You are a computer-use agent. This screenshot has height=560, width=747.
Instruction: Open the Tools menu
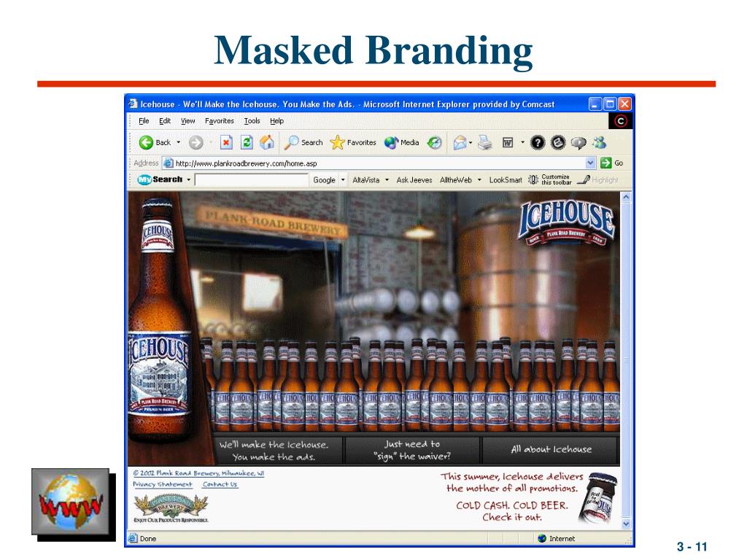[x=252, y=121]
